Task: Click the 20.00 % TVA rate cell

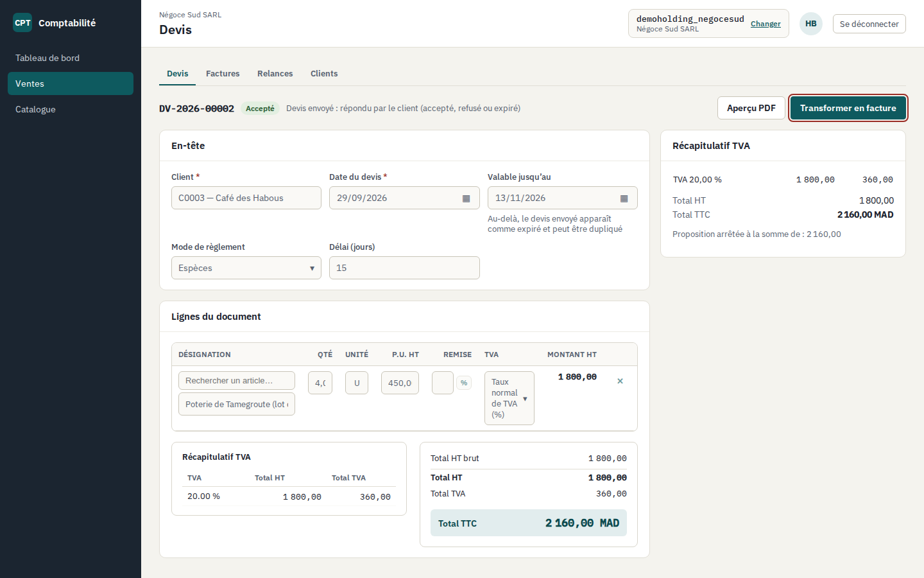Action: coord(203,496)
